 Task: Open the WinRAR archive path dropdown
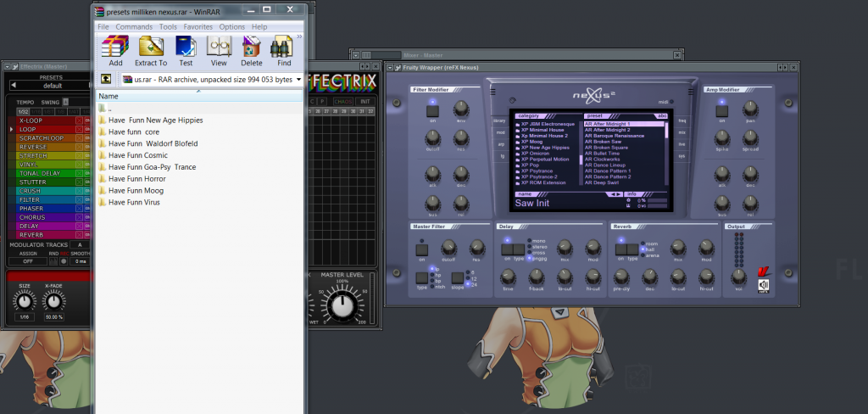tap(299, 80)
